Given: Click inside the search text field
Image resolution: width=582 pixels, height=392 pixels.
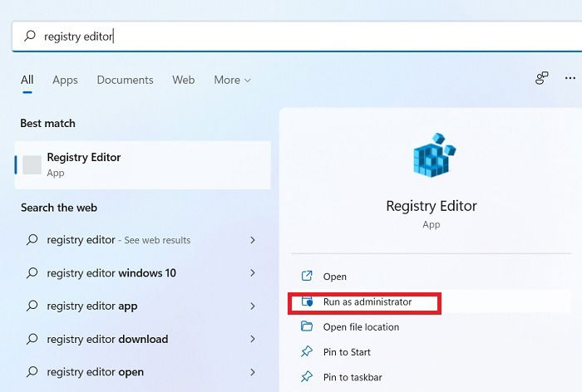Looking at the screenshot, I should (297, 37).
